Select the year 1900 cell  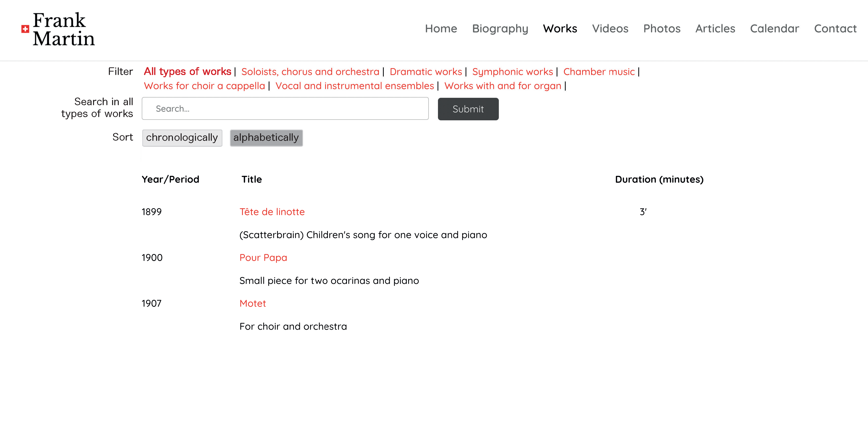click(x=152, y=258)
